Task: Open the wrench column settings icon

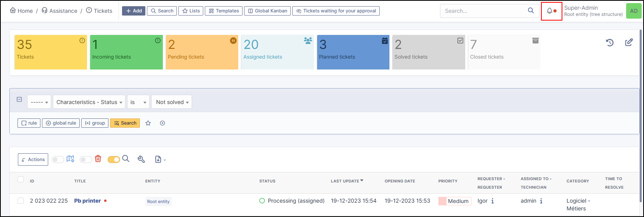Action: click(141, 159)
